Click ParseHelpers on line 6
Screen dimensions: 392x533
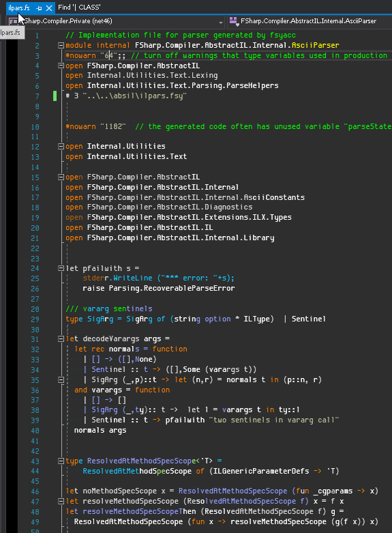click(x=252, y=86)
